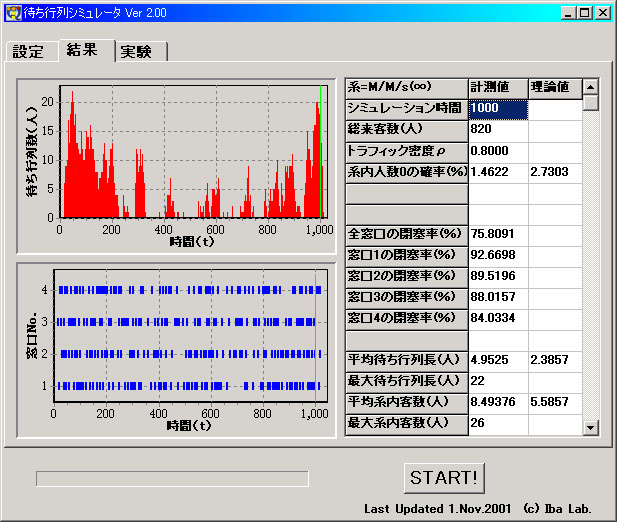Click the results table scrollbar thumb
This screenshot has width=617, height=522.
pyautogui.click(x=590, y=103)
